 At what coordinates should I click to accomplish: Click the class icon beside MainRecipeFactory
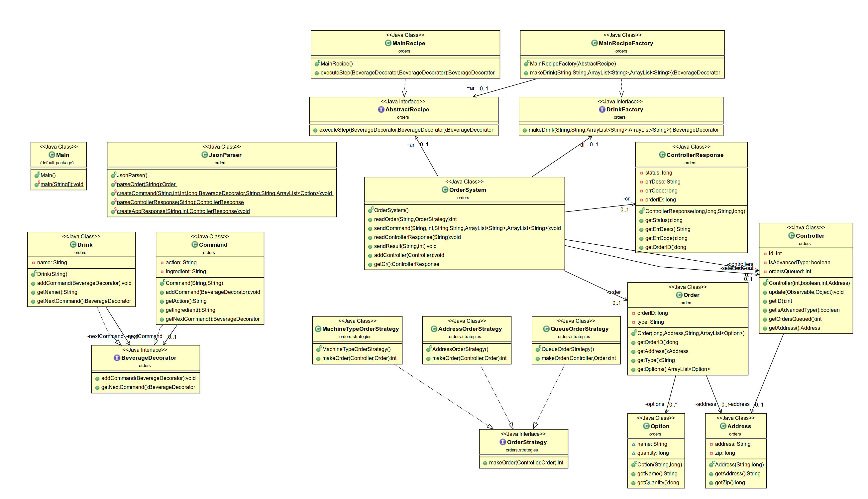pyautogui.click(x=595, y=43)
